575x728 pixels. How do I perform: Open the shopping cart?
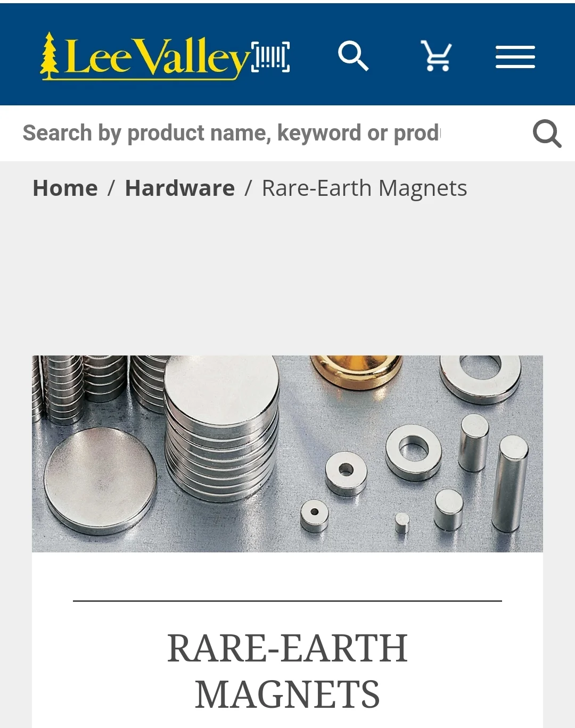pyautogui.click(x=437, y=55)
